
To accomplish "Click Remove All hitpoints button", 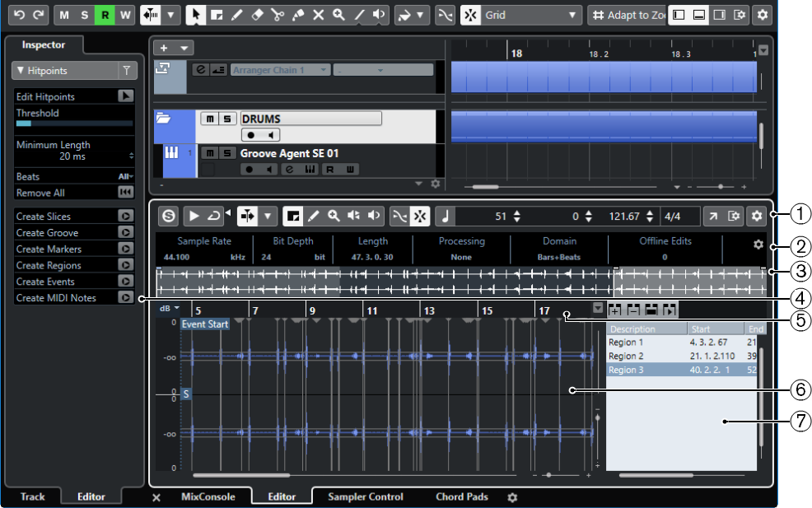I will pyautogui.click(x=126, y=193).
